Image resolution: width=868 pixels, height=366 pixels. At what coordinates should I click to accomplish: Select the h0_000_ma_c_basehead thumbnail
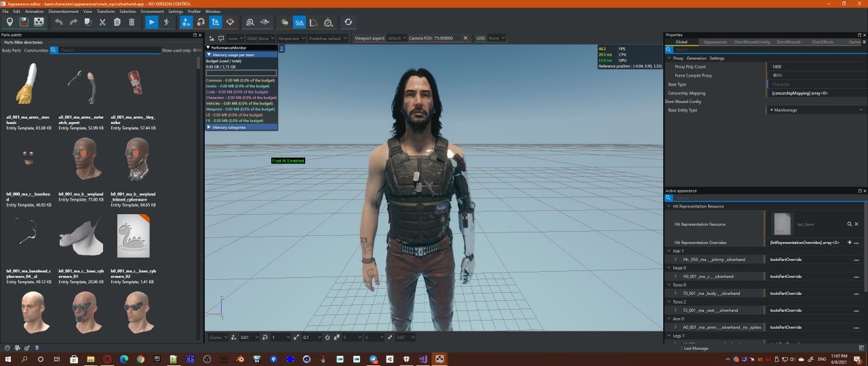[x=28, y=158]
